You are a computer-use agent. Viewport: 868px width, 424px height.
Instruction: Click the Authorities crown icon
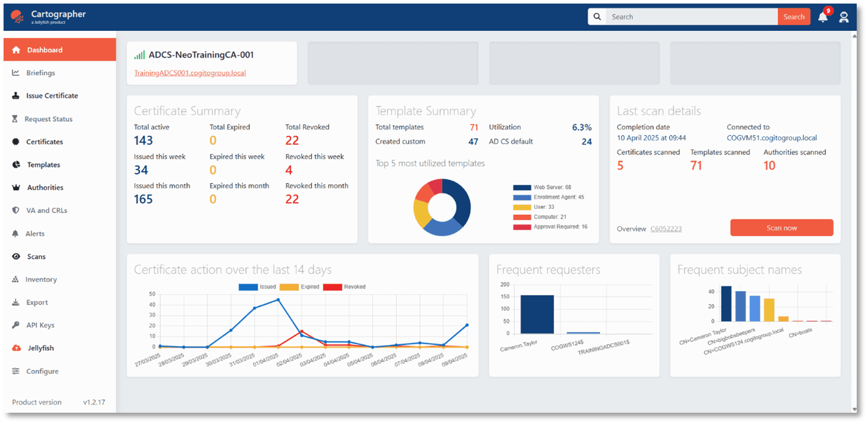(x=15, y=188)
